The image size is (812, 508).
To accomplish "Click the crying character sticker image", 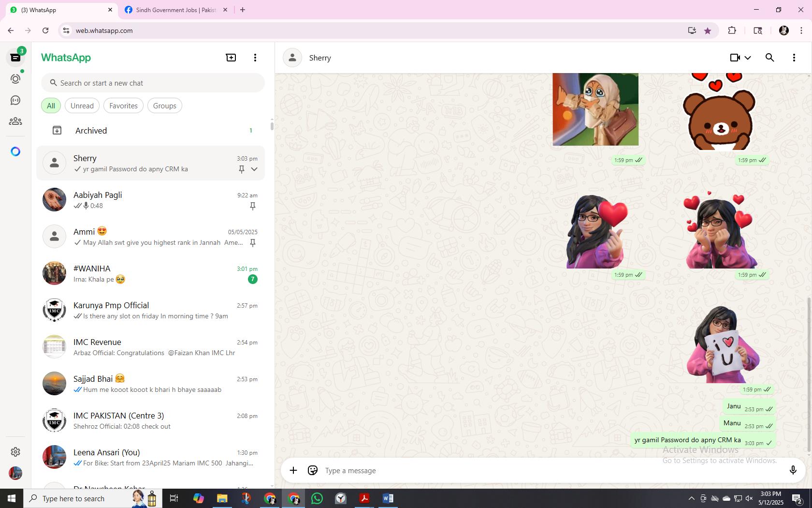I will pyautogui.click(x=595, y=109).
